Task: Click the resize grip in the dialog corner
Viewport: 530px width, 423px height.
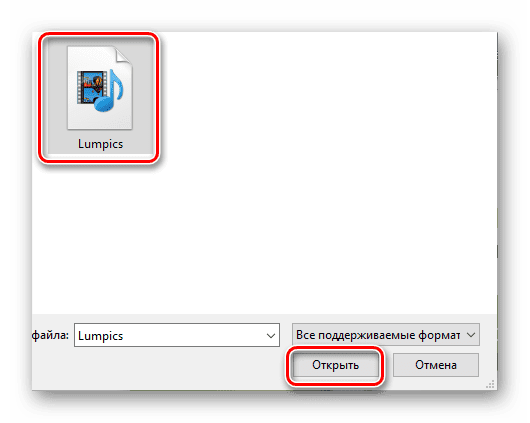Action: (490, 384)
